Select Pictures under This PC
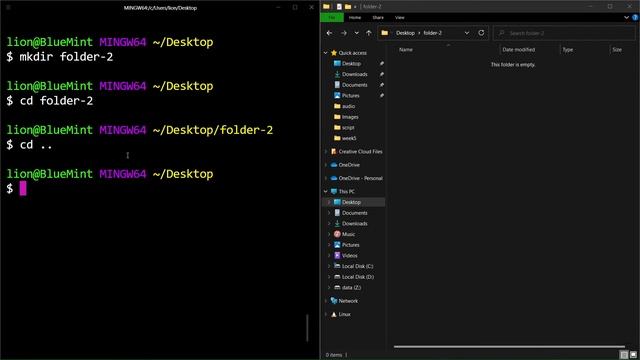The image size is (640, 360). pos(351,244)
